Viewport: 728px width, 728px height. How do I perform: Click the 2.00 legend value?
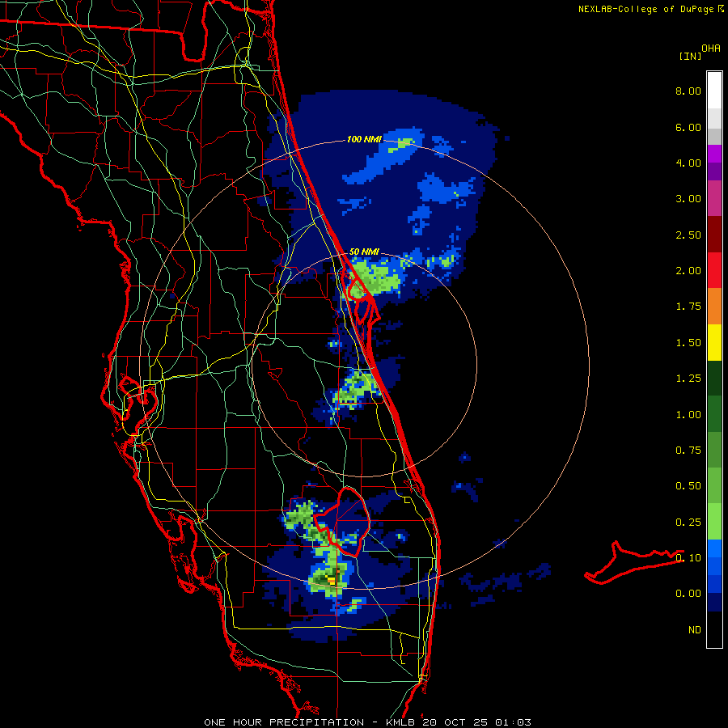pyautogui.click(x=688, y=271)
